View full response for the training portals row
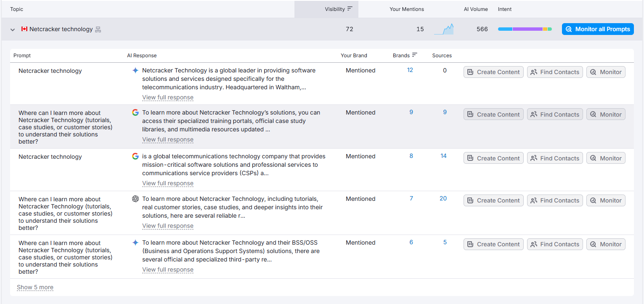The height and width of the screenshot is (304, 644). coord(168,139)
